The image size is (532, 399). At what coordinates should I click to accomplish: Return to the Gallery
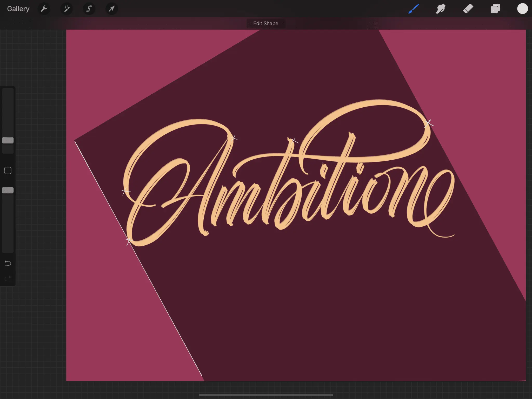pyautogui.click(x=18, y=9)
